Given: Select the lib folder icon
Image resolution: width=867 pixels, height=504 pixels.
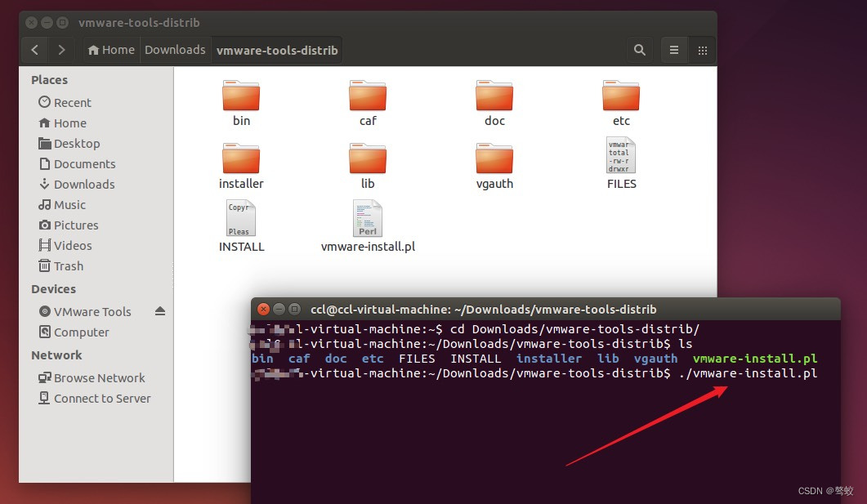Looking at the screenshot, I should coord(368,158).
